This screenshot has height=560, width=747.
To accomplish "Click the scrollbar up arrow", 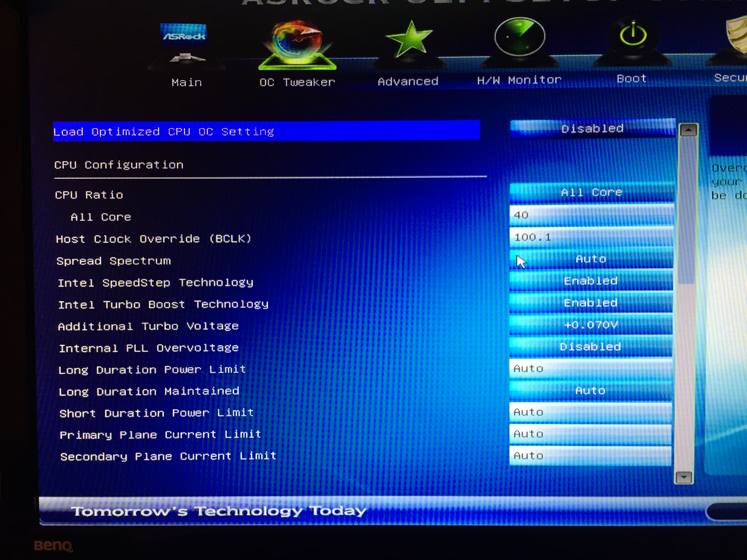I will (688, 130).
